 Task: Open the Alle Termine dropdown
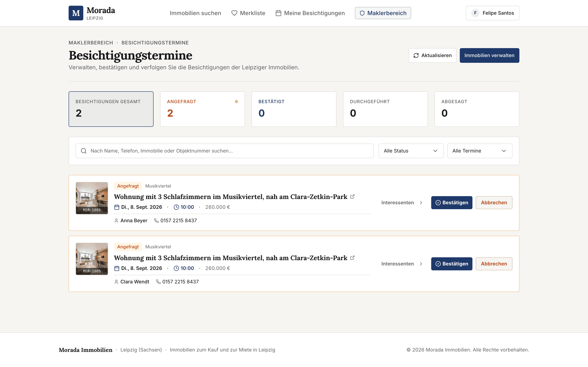[480, 151]
